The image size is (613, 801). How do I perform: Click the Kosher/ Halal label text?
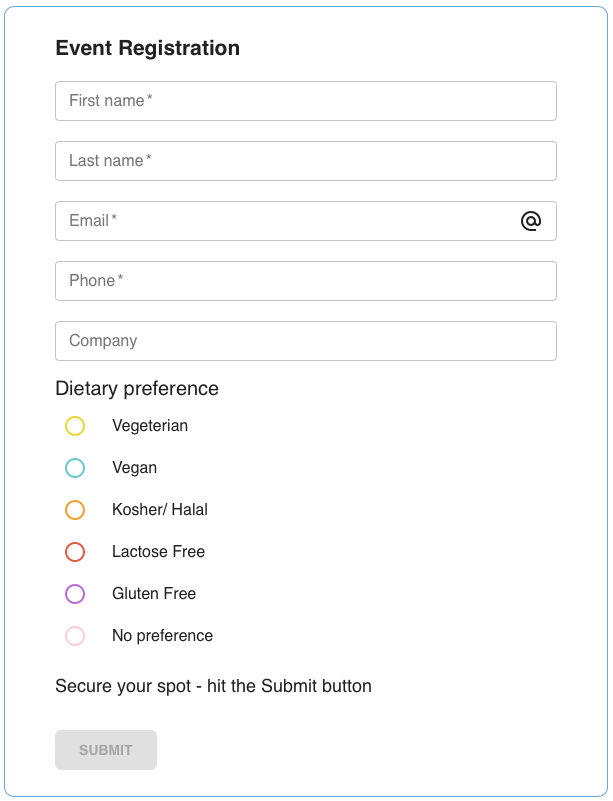[160, 510]
